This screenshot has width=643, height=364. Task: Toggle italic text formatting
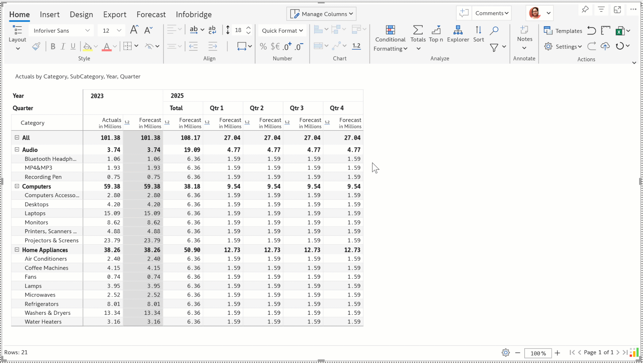(x=63, y=47)
